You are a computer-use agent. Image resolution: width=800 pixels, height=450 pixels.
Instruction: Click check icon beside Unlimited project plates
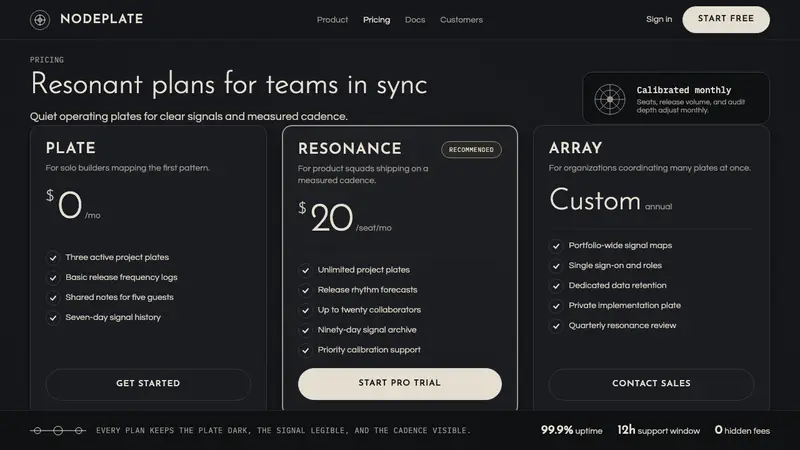(305, 270)
